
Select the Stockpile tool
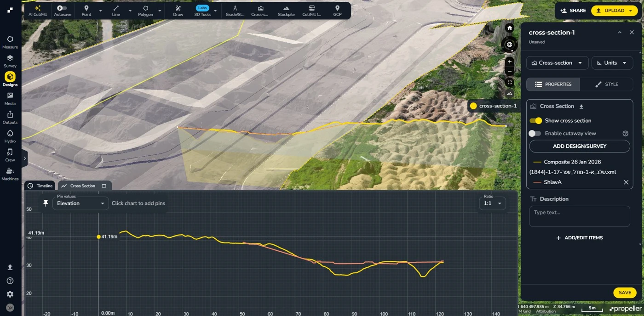[x=286, y=11]
